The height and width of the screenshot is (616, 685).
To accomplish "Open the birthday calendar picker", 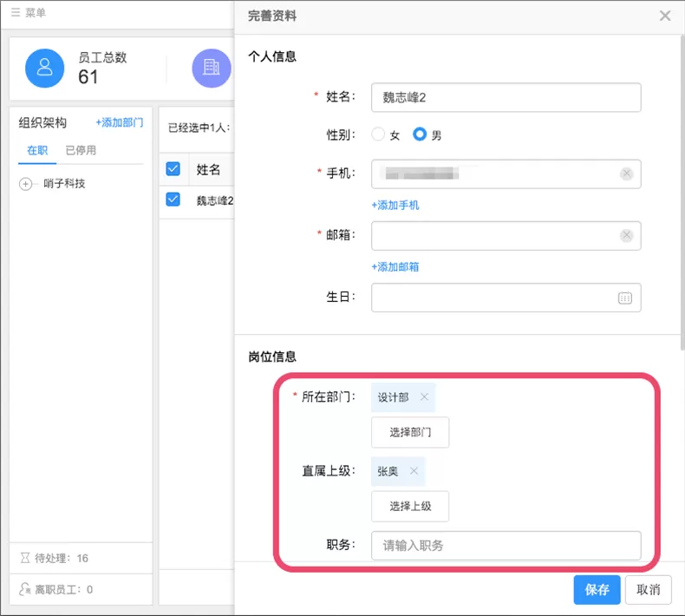I will [x=624, y=298].
